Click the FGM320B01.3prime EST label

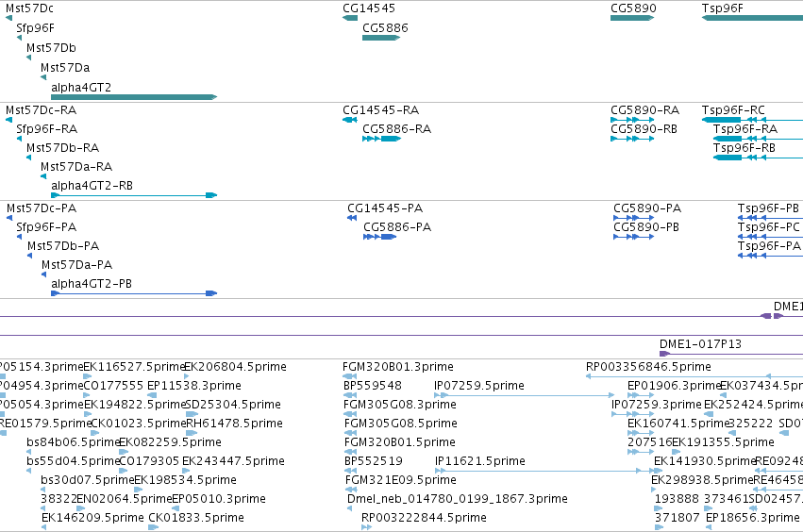(398, 367)
